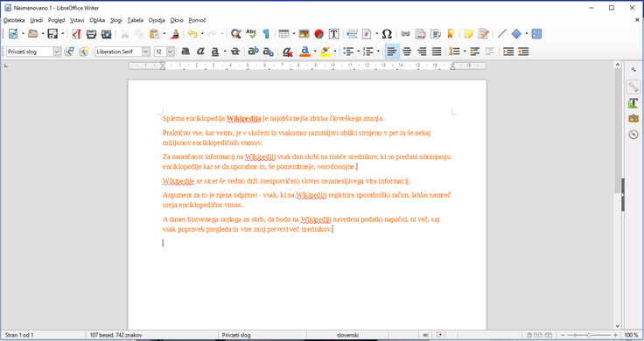The image size is (644, 341).
Task: Insert an image
Action: pos(304,33)
